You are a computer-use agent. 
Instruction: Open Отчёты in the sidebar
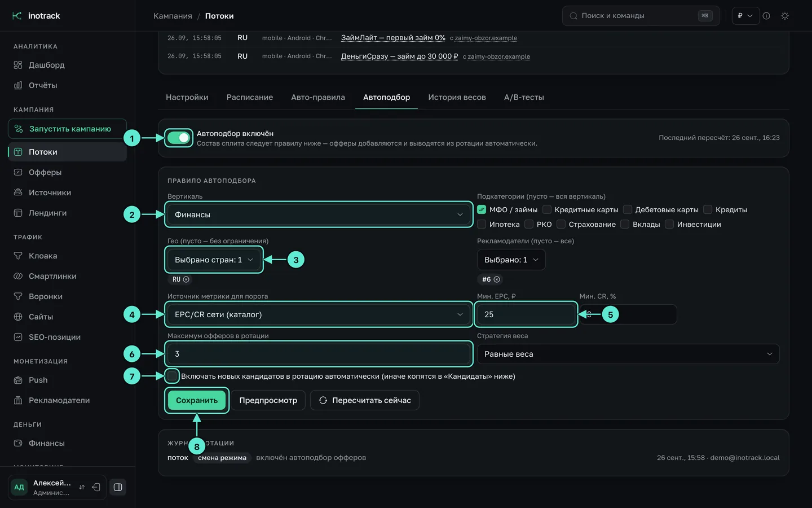(x=67, y=85)
